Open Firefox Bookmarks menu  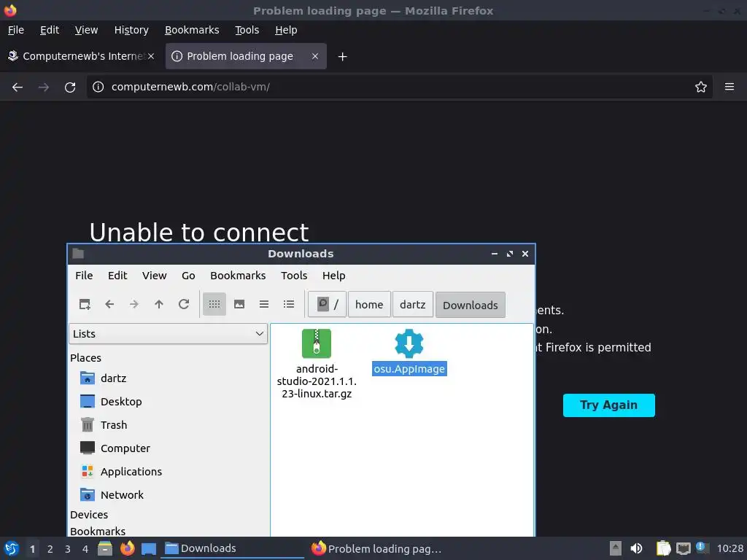pyautogui.click(x=192, y=30)
